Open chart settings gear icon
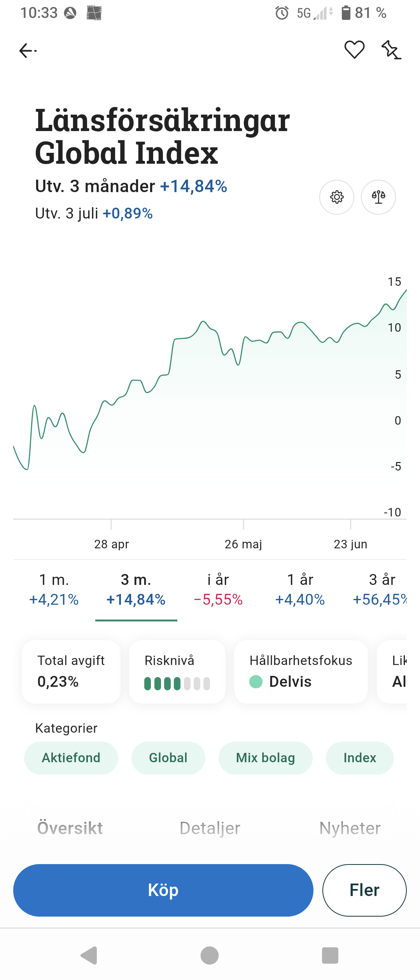The image size is (420, 980). point(337,197)
